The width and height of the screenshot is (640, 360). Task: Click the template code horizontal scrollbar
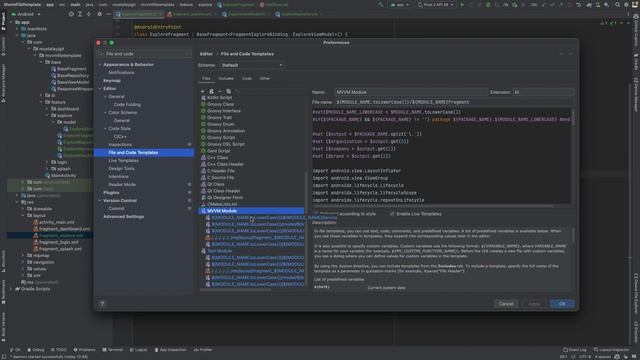click(x=433, y=206)
